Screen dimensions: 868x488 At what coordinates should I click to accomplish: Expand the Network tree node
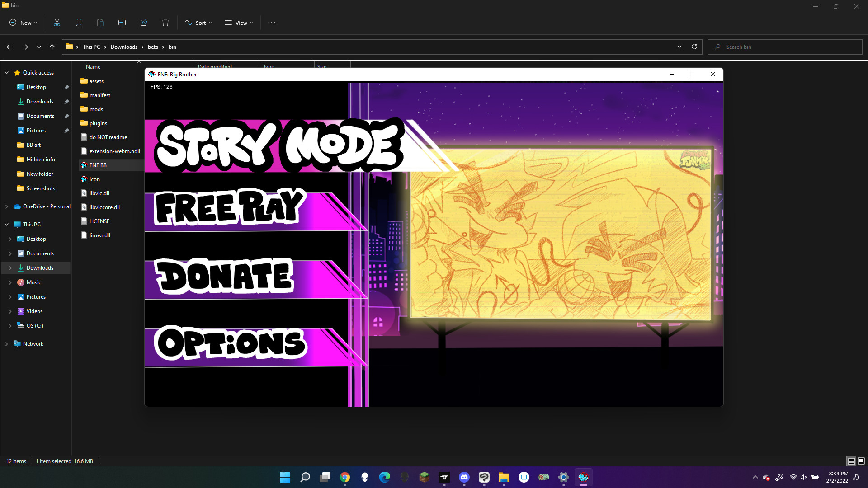click(7, 344)
